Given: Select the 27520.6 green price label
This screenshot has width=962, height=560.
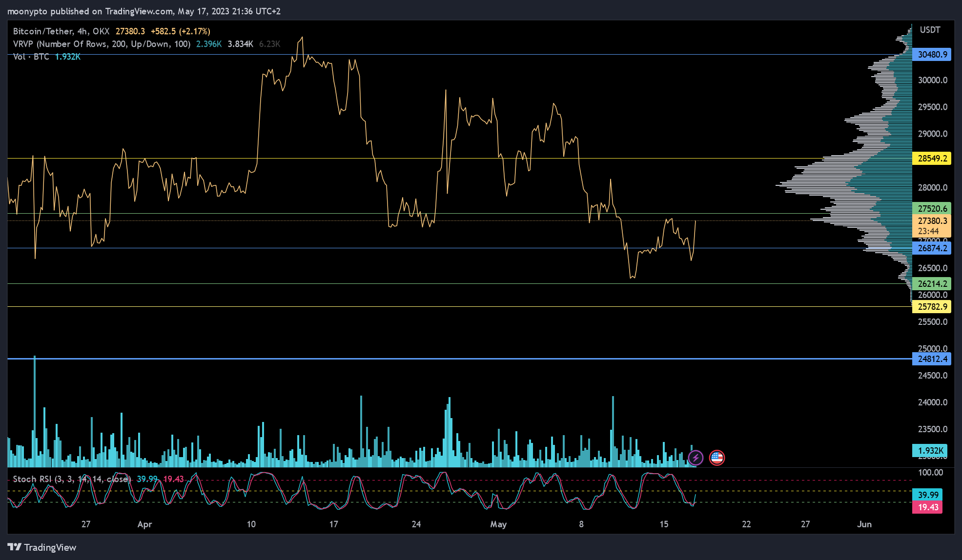Looking at the screenshot, I should click(x=932, y=209).
